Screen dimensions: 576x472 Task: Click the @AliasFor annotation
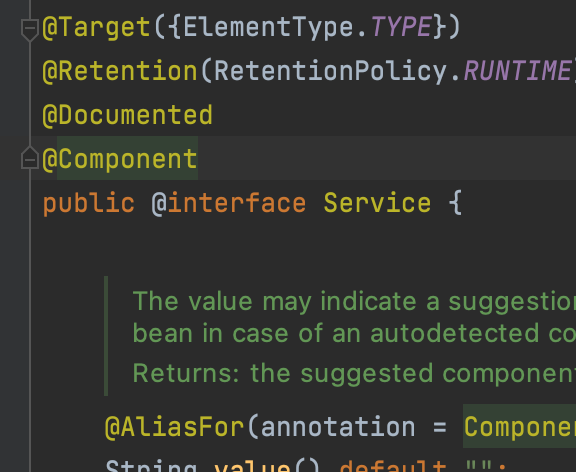pyautogui.click(x=174, y=427)
